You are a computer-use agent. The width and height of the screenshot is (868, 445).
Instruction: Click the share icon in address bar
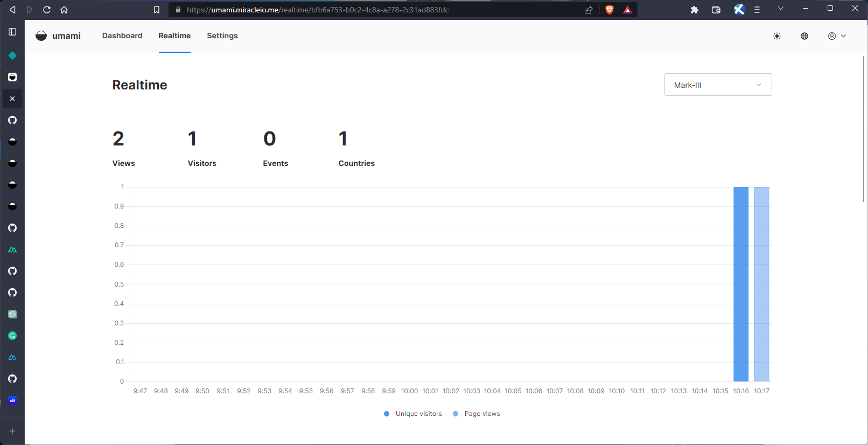tap(589, 10)
